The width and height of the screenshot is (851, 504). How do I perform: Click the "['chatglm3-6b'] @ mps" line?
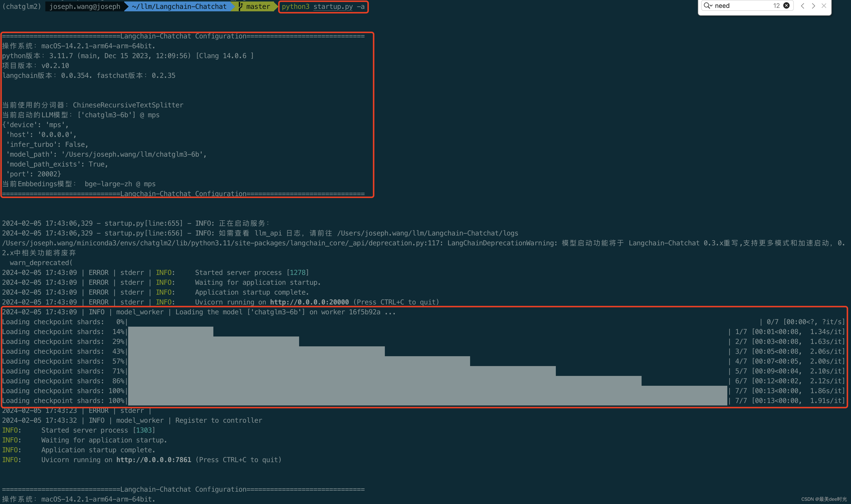[x=81, y=115]
